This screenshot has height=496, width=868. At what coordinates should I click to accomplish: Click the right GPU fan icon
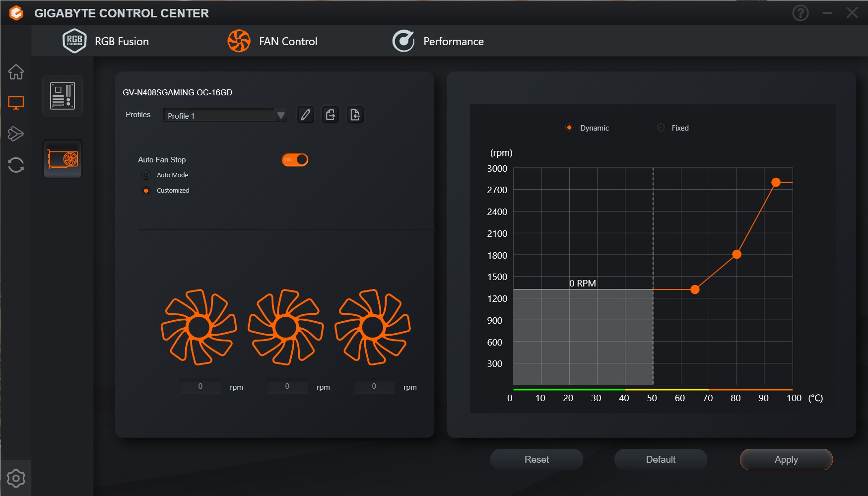pyautogui.click(x=373, y=327)
